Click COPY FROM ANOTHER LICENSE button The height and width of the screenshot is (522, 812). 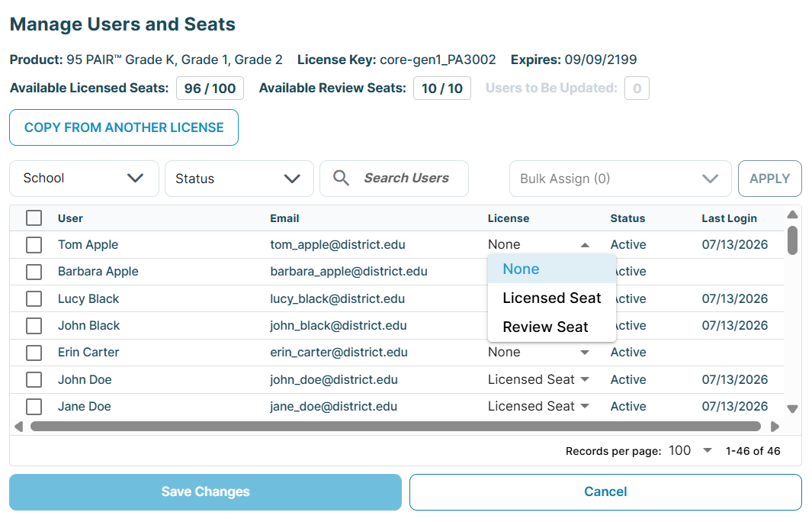[124, 127]
